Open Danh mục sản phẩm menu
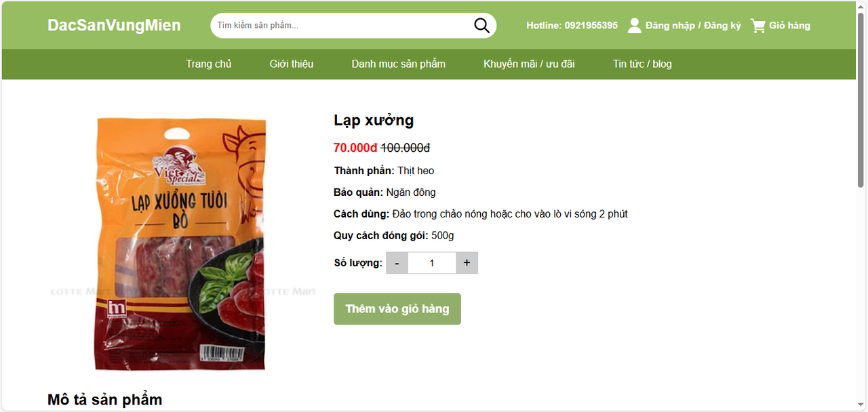This screenshot has width=868, height=412. (399, 64)
